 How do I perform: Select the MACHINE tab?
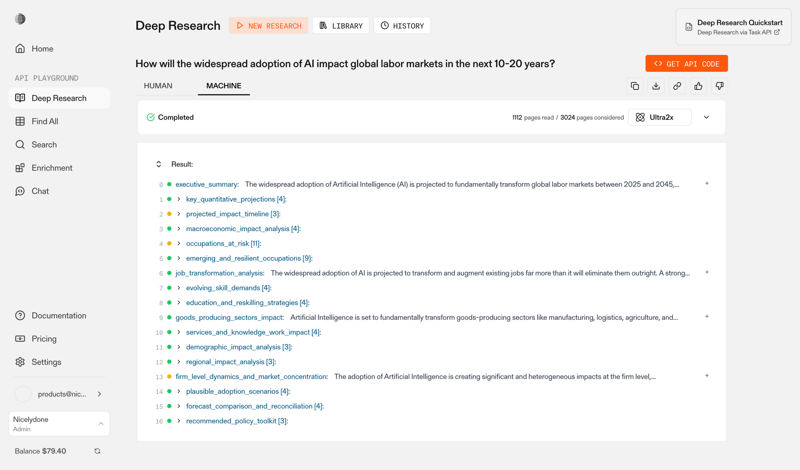(x=223, y=86)
